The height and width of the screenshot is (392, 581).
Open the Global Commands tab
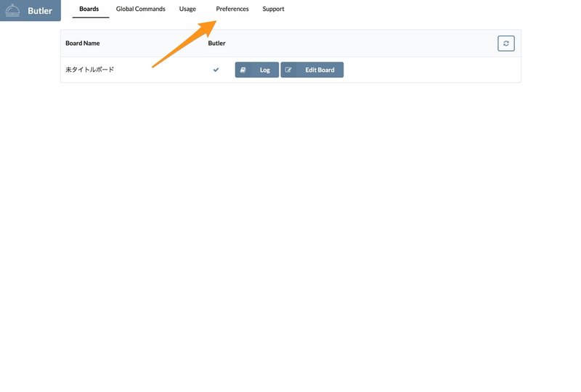(x=140, y=9)
